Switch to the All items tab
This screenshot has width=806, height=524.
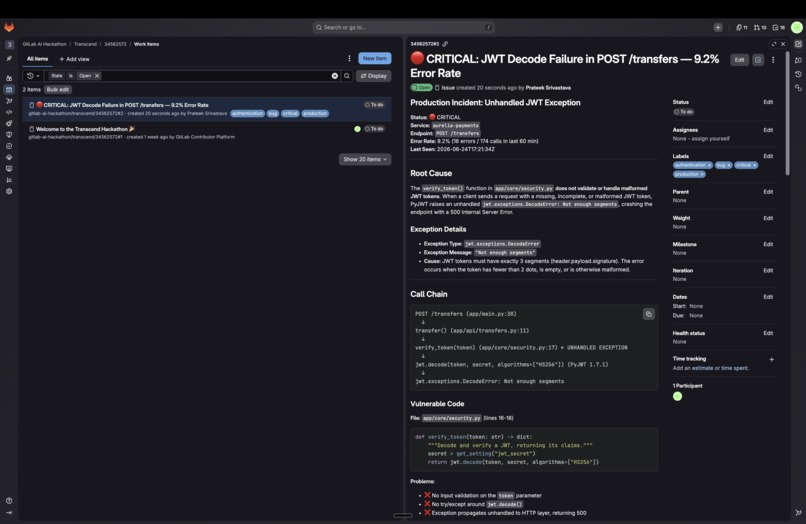tap(38, 59)
